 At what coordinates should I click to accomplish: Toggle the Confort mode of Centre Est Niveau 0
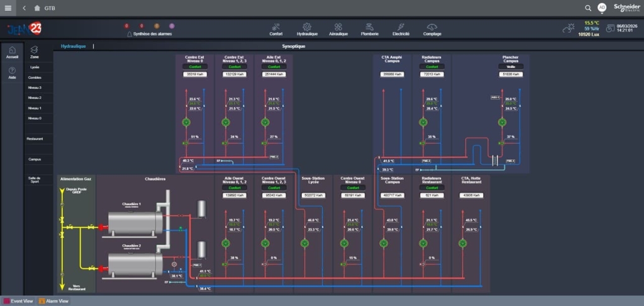point(195,66)
